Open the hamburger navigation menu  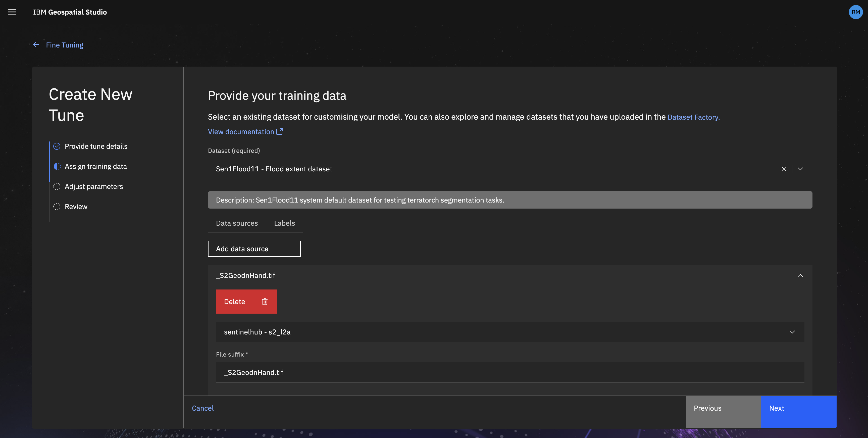[x=12, y=12]
